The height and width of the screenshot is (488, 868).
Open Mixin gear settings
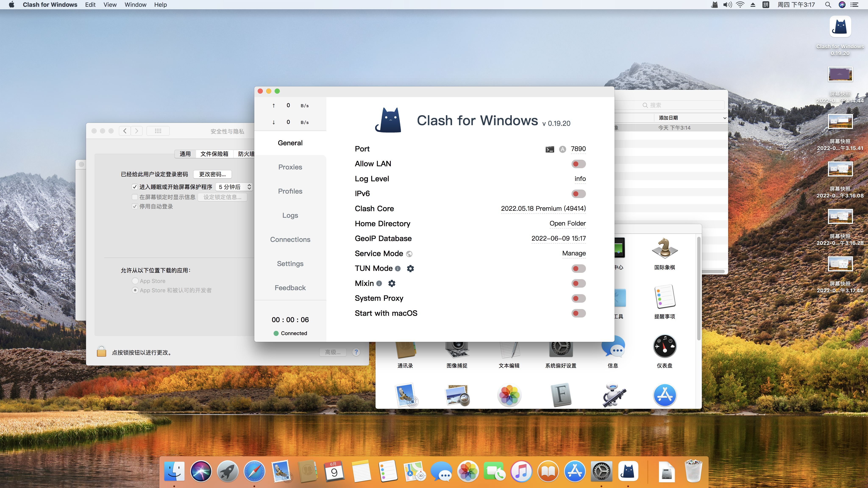[x=392, y=283]
